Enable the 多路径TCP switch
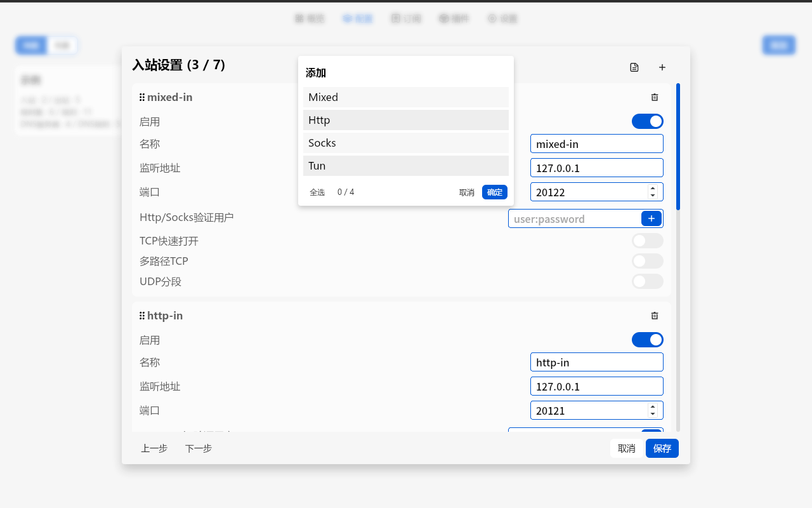Viewport: 812px width, 508px height. (648, 261)
